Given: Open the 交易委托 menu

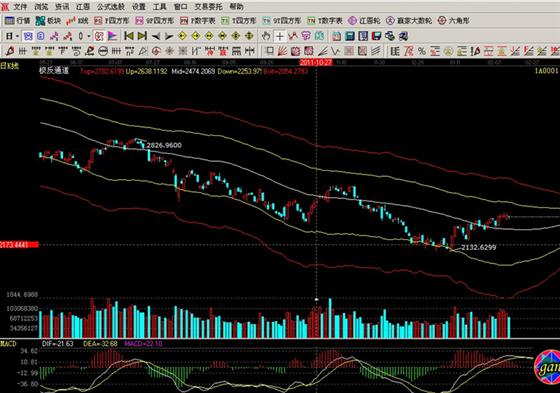Looking at the screenshot, I should (x=208, y=6).
